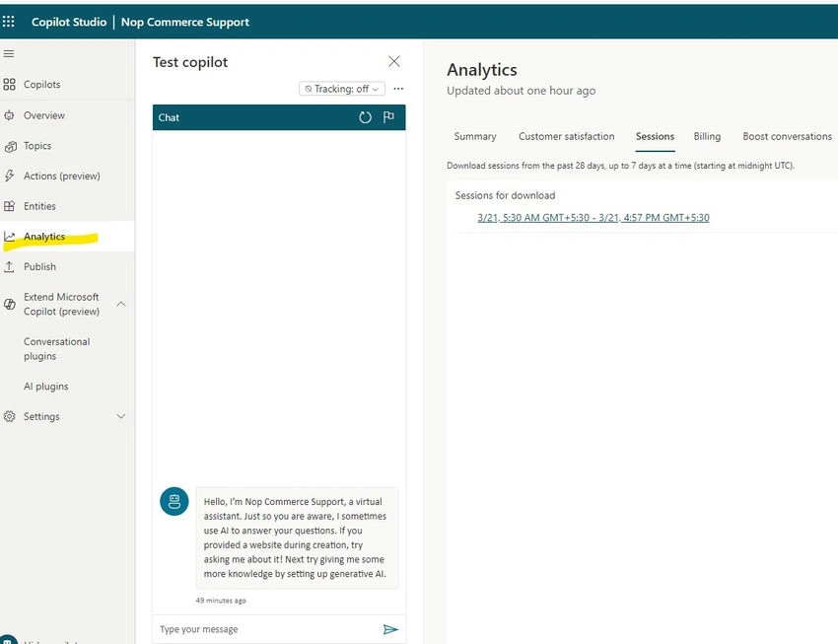Flag an issue using the chat flag icon
Viewport: 838px width, 644px height.
pos(388,117)
